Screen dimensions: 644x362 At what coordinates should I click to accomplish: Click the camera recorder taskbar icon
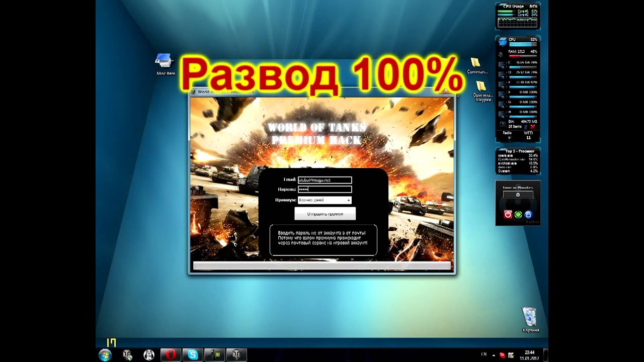click(215, 355)
